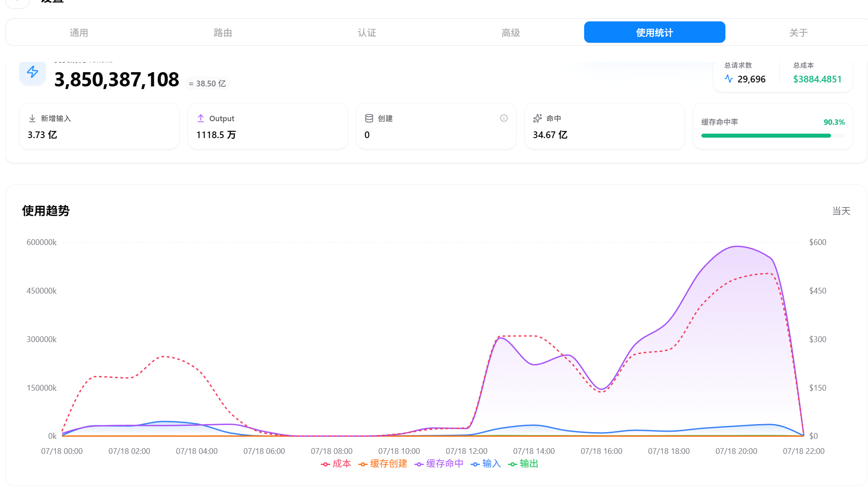
Task: Click the 总成本 label
Action: [x=803, y=65]
